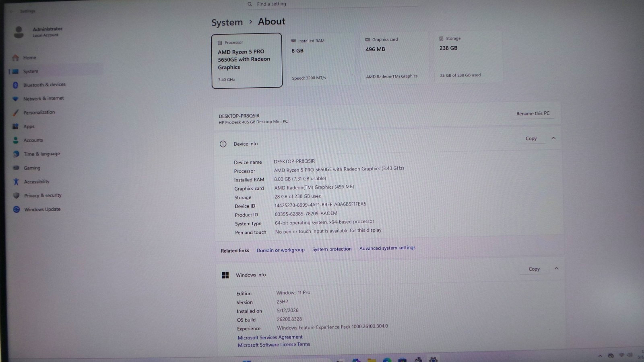Click the "Windows 11 Pro" edition value
This screenshot has width=644, height=362.
(293, 292)
